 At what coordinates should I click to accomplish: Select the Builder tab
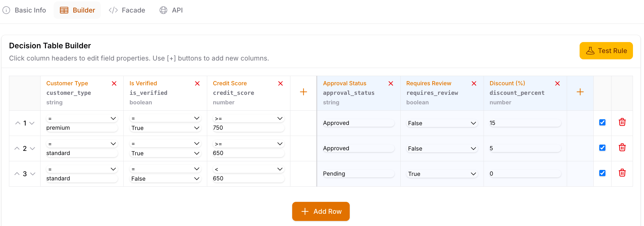pyautogui.click(x=77, y=10)
